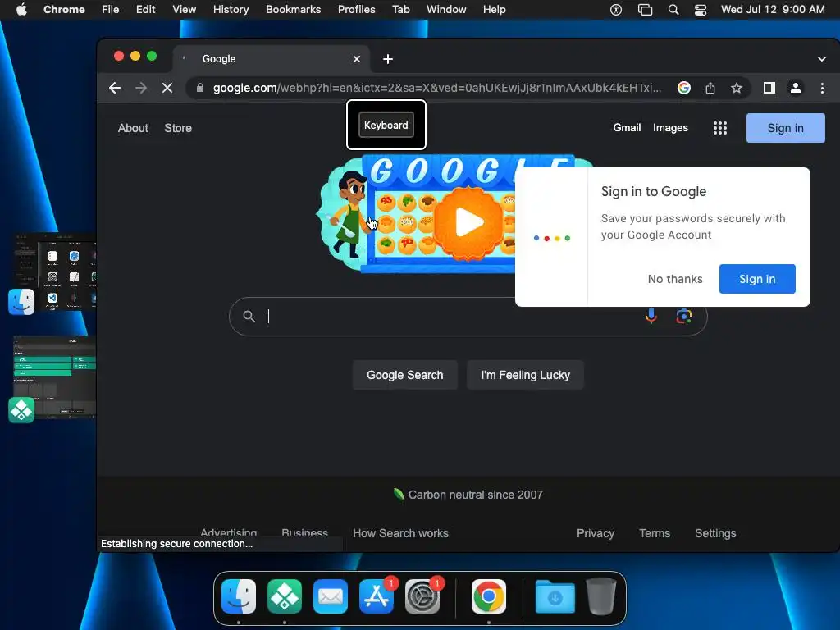
Task: Open Downloads folder in Dock
Action: coord(555,596)
